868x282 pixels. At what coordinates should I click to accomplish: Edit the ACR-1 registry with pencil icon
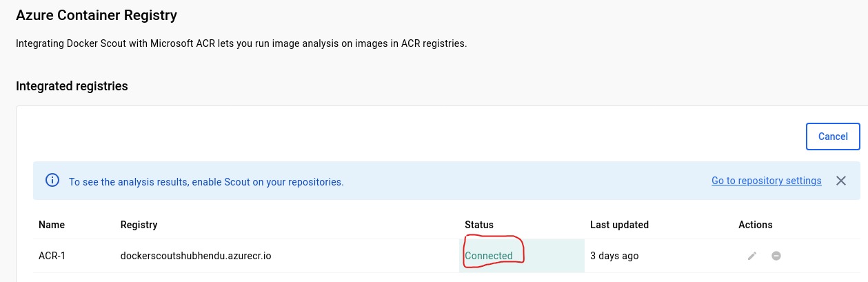[x=752, y=256]
